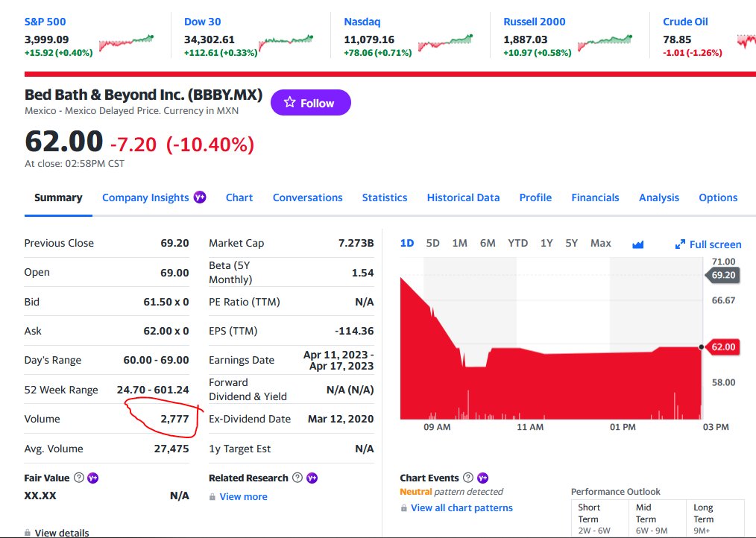Select the Summary tab
756x538 pixels.
[x=58, y=197]
